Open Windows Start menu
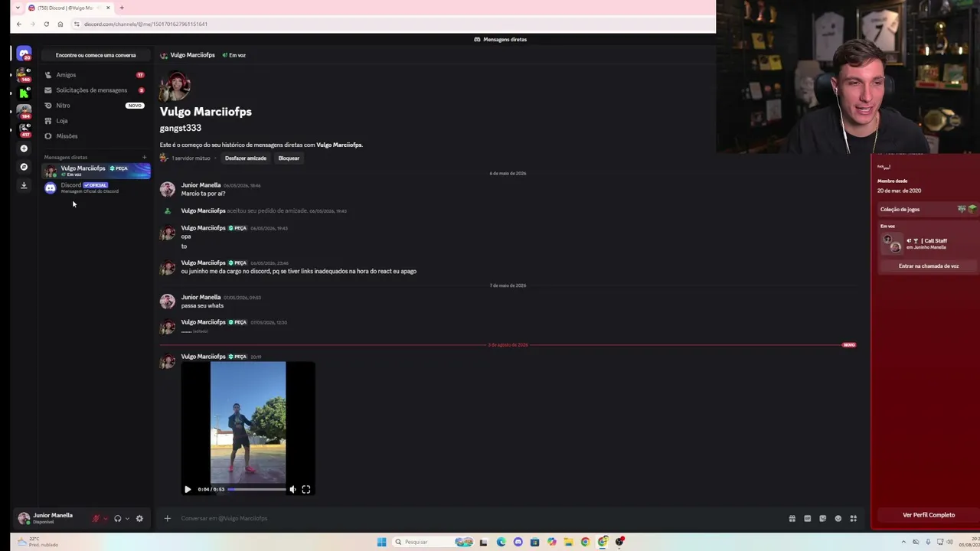Image resolution: width=980 pixels, height=551 pixels. tap(381, 542)
